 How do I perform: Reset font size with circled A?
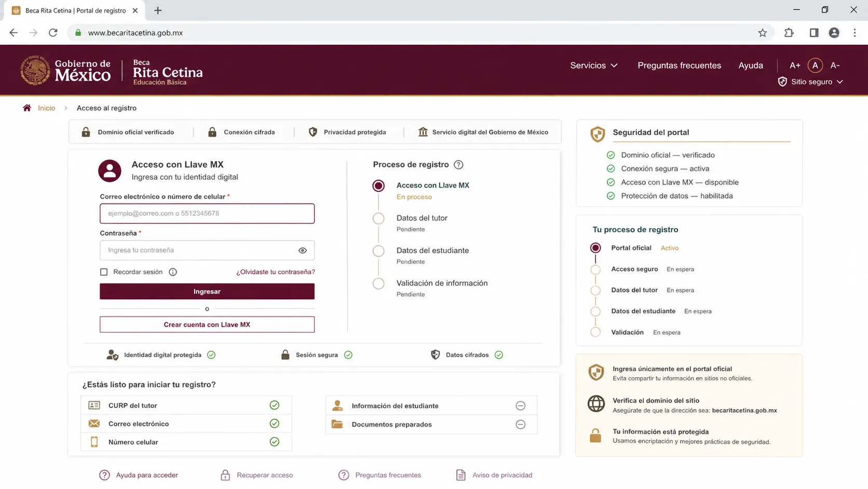(x=815, y=65)
